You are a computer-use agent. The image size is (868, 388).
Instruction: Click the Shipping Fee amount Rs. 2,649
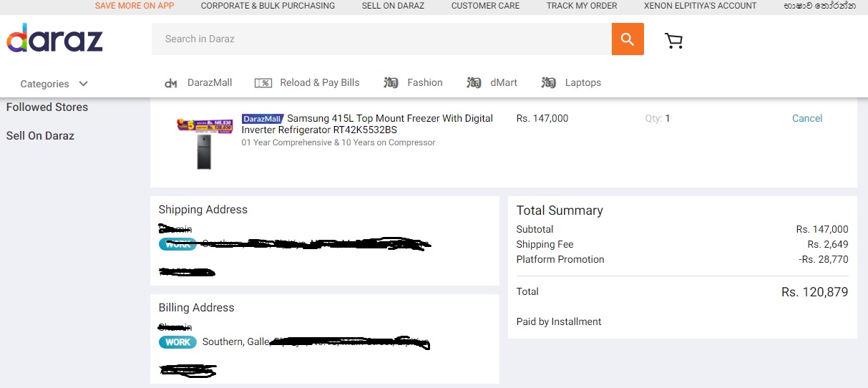tap(828, 245)
